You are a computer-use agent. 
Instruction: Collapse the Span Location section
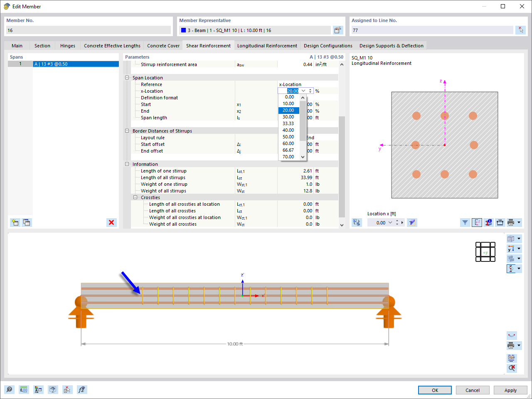click(x=126, y=78)
